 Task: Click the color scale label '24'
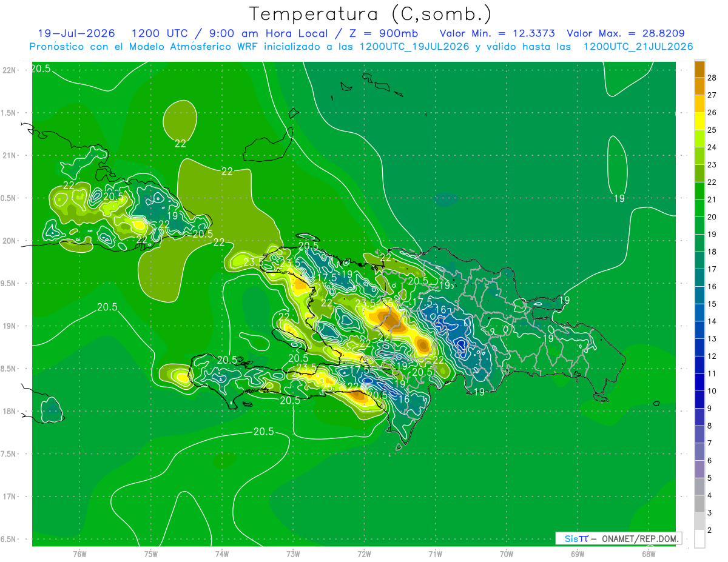pyautogui.click(x=712, y=147)
